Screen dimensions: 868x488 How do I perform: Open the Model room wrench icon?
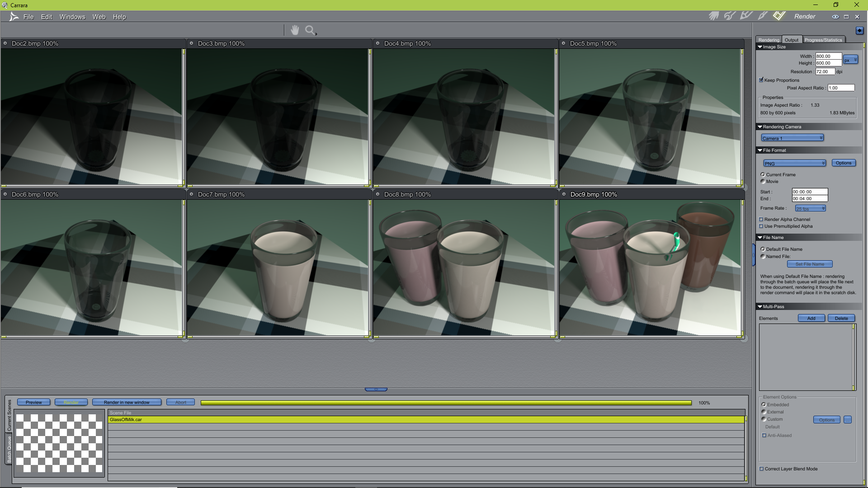coord(730,16)
